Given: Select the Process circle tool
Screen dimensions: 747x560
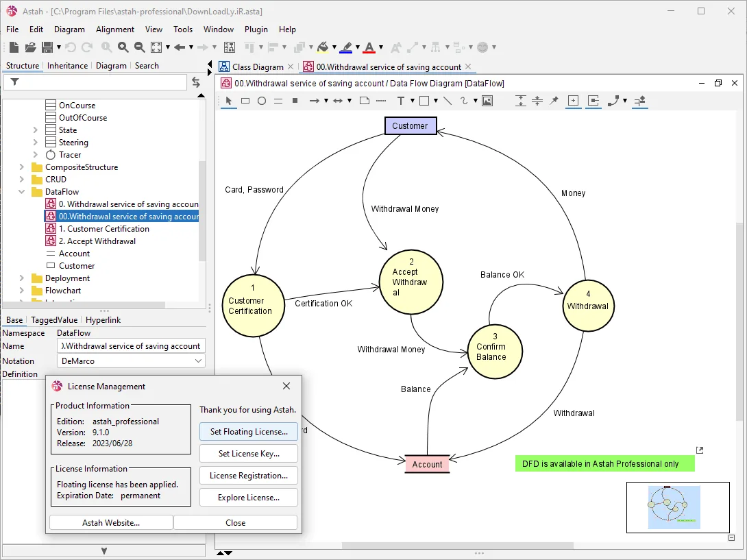Looking at the screenshot, I should tap(262, 101).
